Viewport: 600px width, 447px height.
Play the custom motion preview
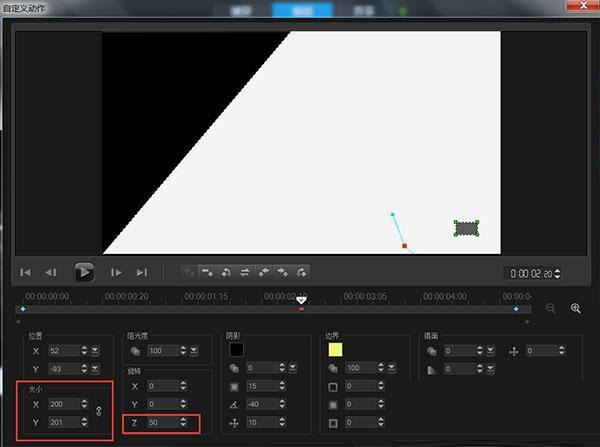pos(84,272)
